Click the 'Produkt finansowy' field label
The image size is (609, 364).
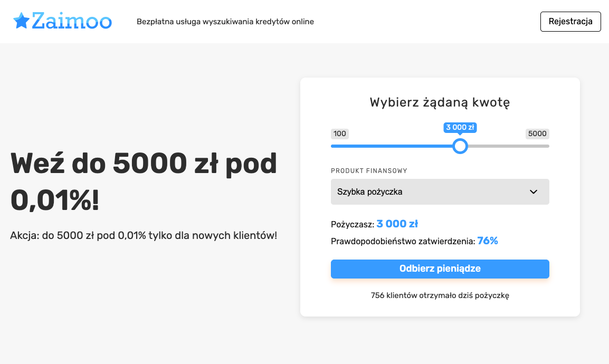369,171
